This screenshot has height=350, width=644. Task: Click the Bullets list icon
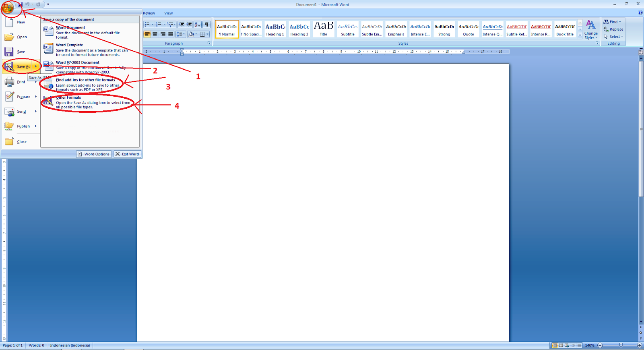tap(147, 25)
